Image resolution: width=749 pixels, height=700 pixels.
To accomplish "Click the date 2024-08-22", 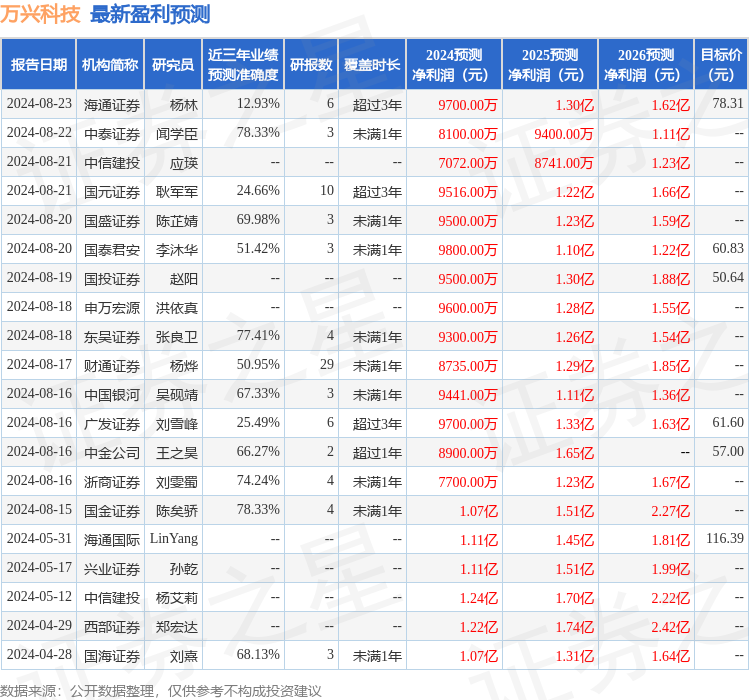I will pos(39,133).
